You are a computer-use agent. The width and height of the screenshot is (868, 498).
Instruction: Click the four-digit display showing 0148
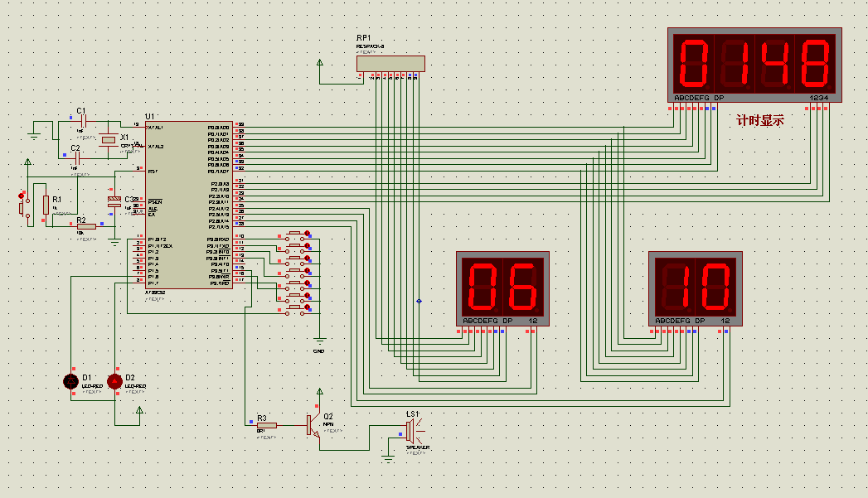point(754,65)
